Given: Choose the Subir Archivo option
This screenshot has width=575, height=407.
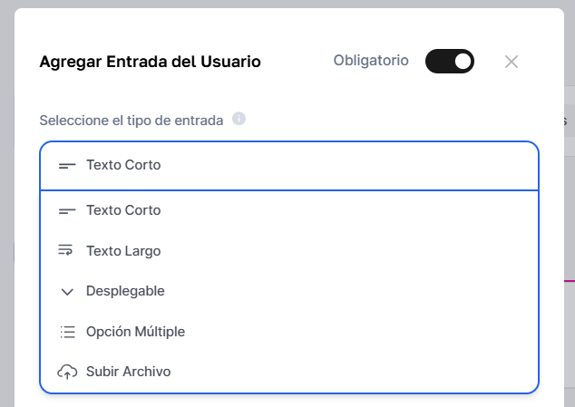Looking at the screenshot, I should coord(289,371).
